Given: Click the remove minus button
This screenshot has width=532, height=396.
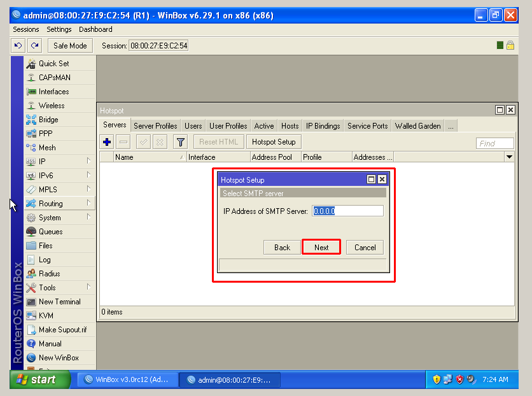Looking at the screenshot, I should 123,142.
